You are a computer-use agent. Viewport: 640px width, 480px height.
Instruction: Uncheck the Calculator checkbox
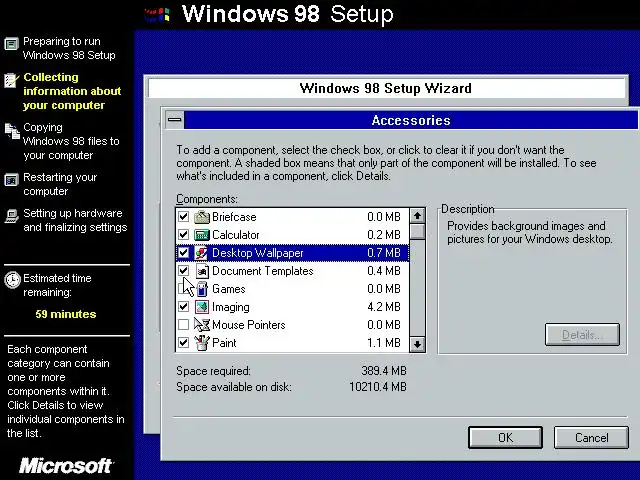tap(184, 235)
